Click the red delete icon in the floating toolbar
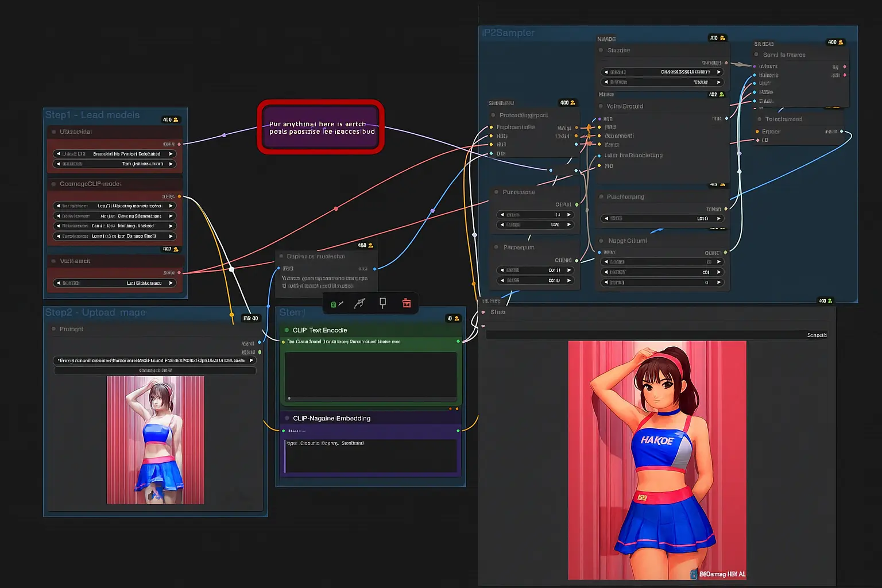This screenshot has height=588, width=882. pyautogui.click(x=407, y=303)
